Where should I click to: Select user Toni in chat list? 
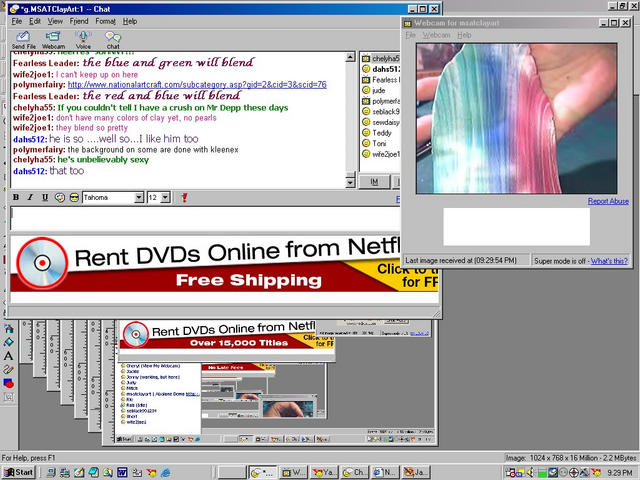pyautogui.click(x=379, y=143)
